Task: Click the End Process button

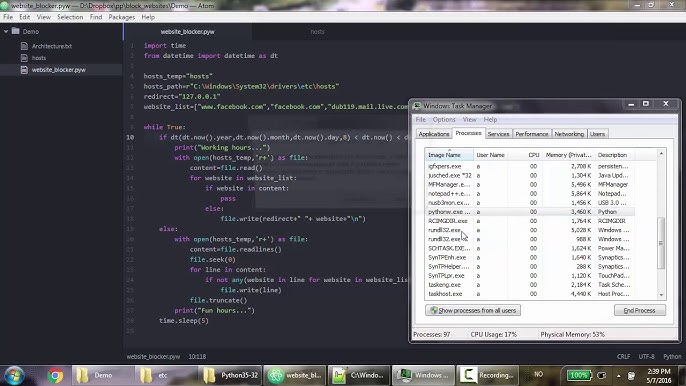Action: click(x=640, y=310)
